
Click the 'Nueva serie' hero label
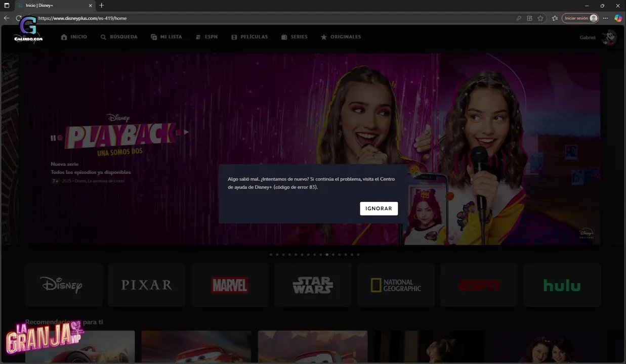tap(65, 164)
